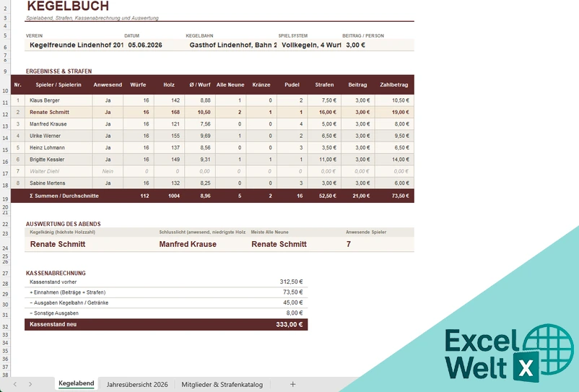Select the Verein cell Kegelfreunde Lindenhof
Image resolution: width=579 pixels, height=392 pixels.
pyautogui.click(x=74, y=45)
